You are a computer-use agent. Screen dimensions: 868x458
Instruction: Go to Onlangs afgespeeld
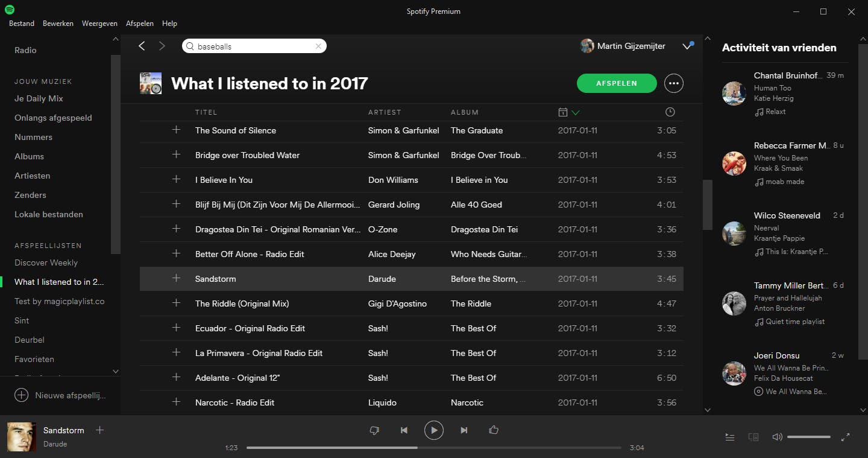coord(53,118)
